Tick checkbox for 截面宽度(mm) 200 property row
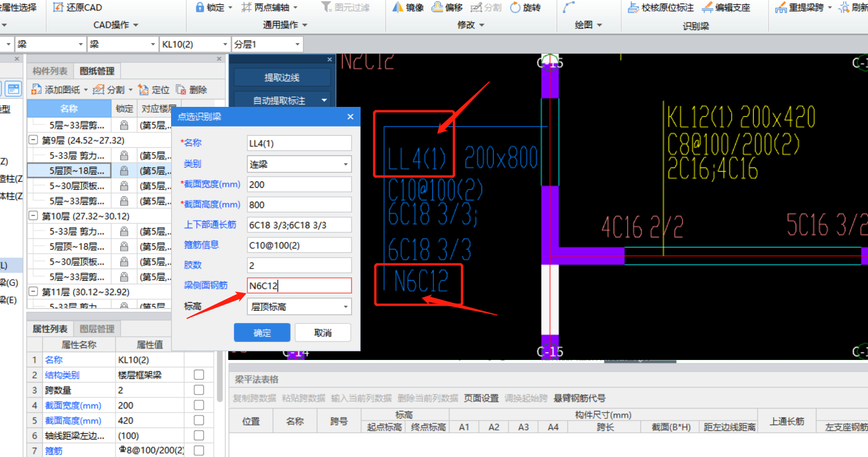The image size is (868, 457). [199, 405]
